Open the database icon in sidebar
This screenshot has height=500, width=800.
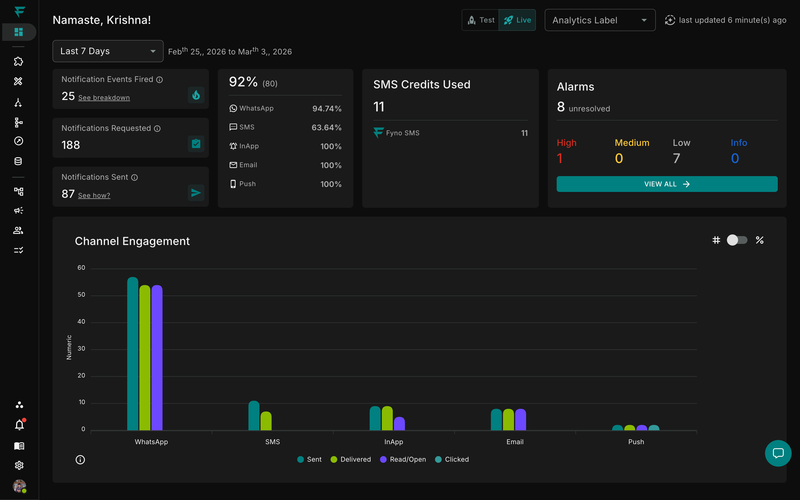[19, 161]
